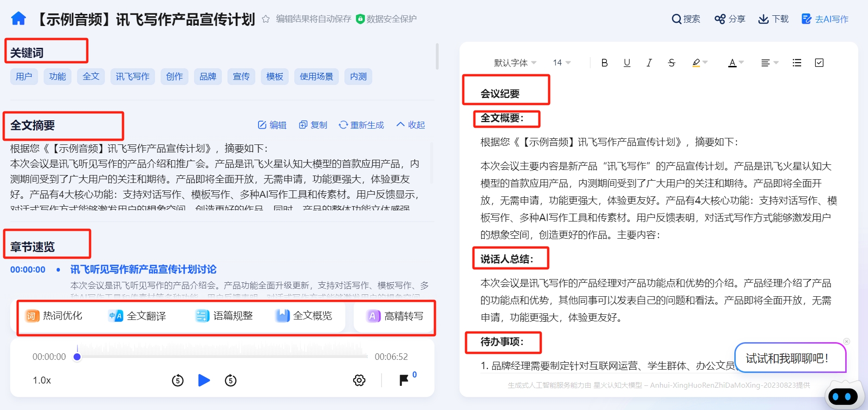Change playback speed 1.0x
This screenshot has width=868, height=410.
[42, 380]
